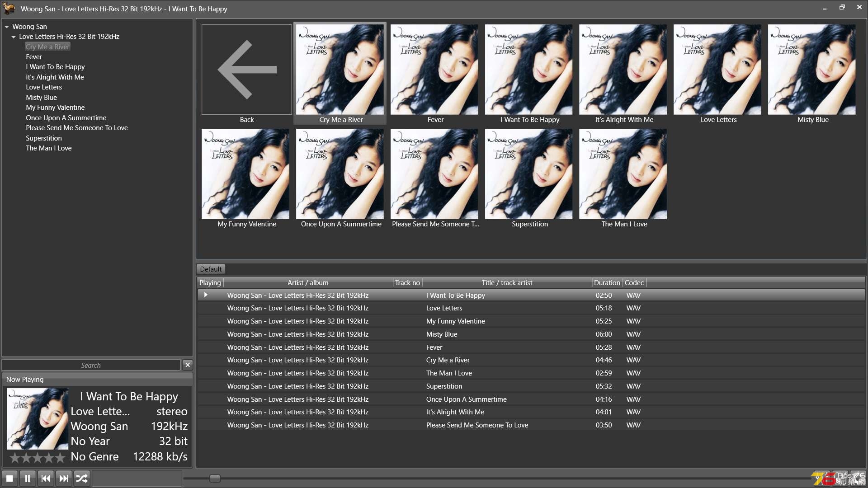Click the 12288 kb/s bitrate text
The width and height of the screenshot is (868, 488).
(x=160, y=457)
